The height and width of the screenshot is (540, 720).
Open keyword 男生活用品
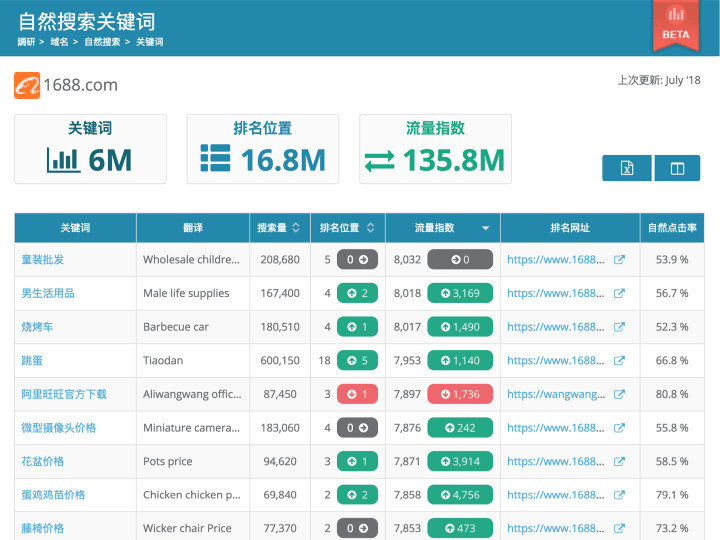48,293
